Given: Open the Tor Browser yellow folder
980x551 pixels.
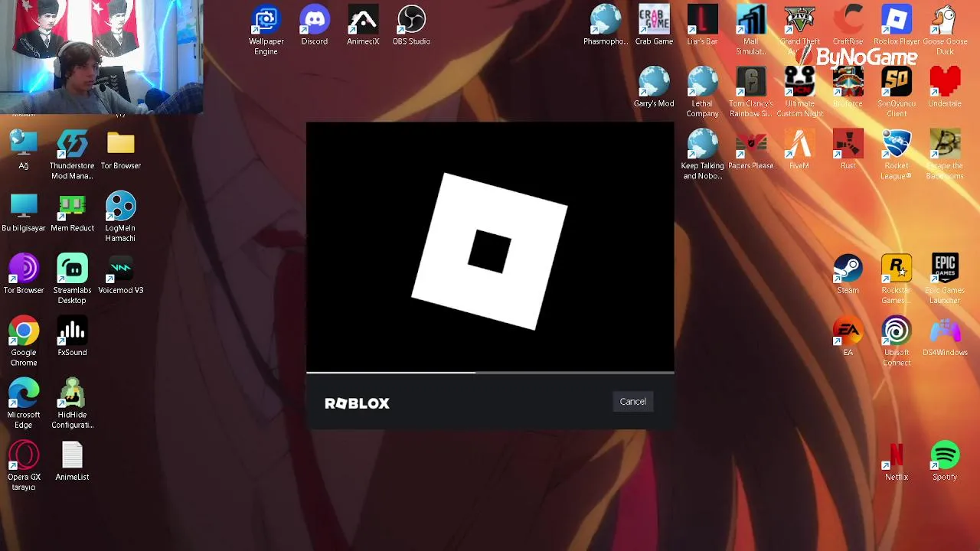Looking at the screenshot, I should click(120, 150).
